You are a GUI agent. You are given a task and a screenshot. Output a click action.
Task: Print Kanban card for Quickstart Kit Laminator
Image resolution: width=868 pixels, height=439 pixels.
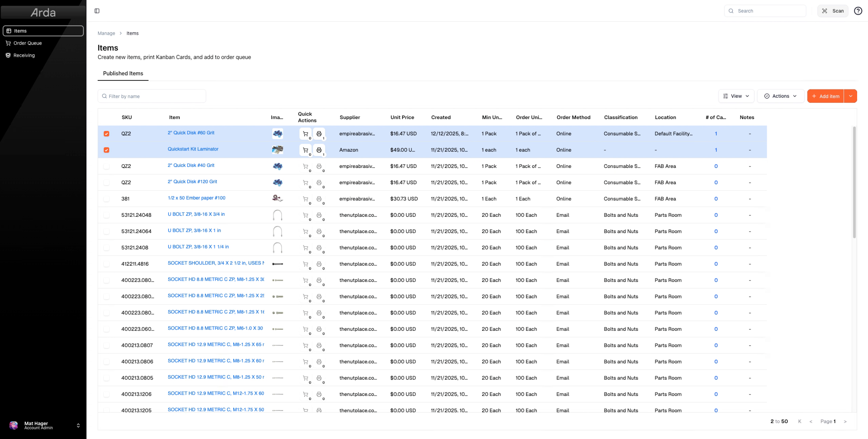[x=319, y=150]
